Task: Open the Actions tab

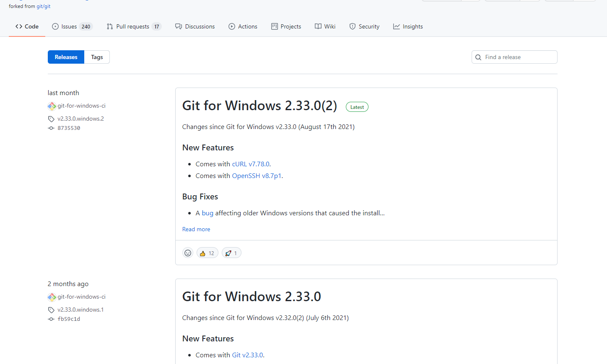Action: pyautogui.click(x=243, y=26)
